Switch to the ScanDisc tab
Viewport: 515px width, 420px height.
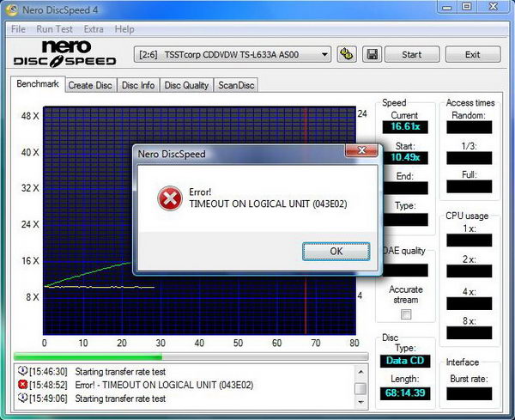pyautogui.click(x=237, y=85)
